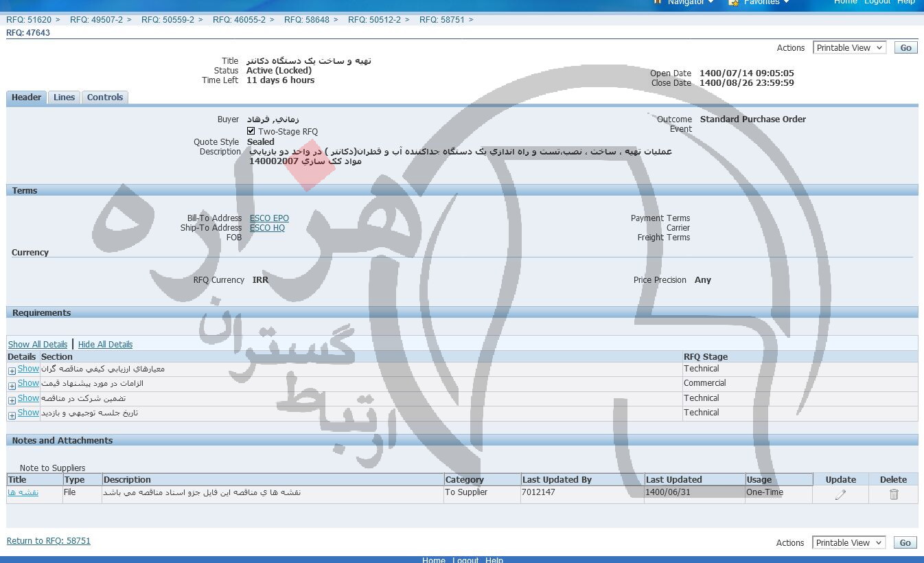Open the top Actions Printable View dropdown
Viewport: 924px width, 563px height.
849,48
